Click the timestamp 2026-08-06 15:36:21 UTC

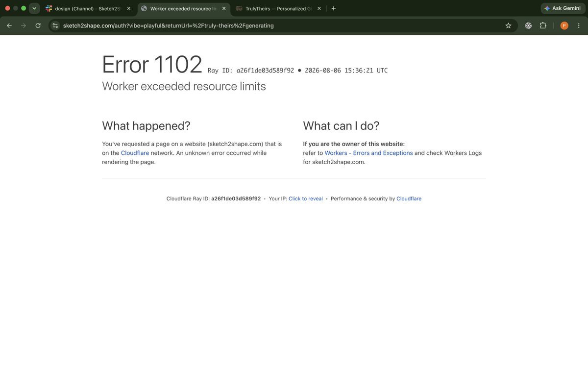pos(346,71)
